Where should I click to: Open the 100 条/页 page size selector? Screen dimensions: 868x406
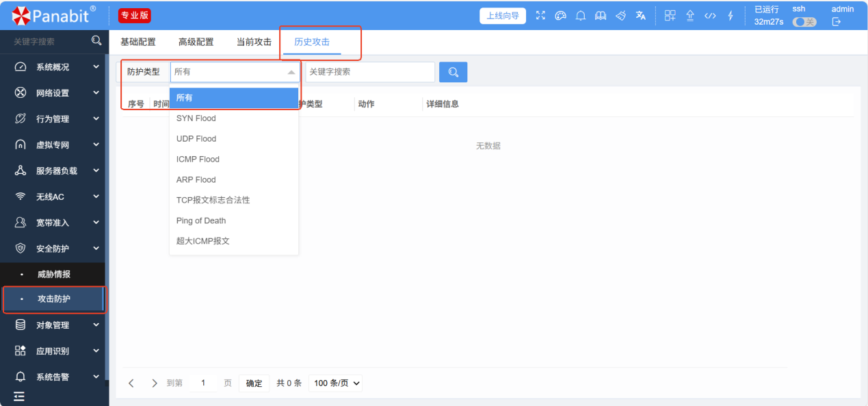337,383
